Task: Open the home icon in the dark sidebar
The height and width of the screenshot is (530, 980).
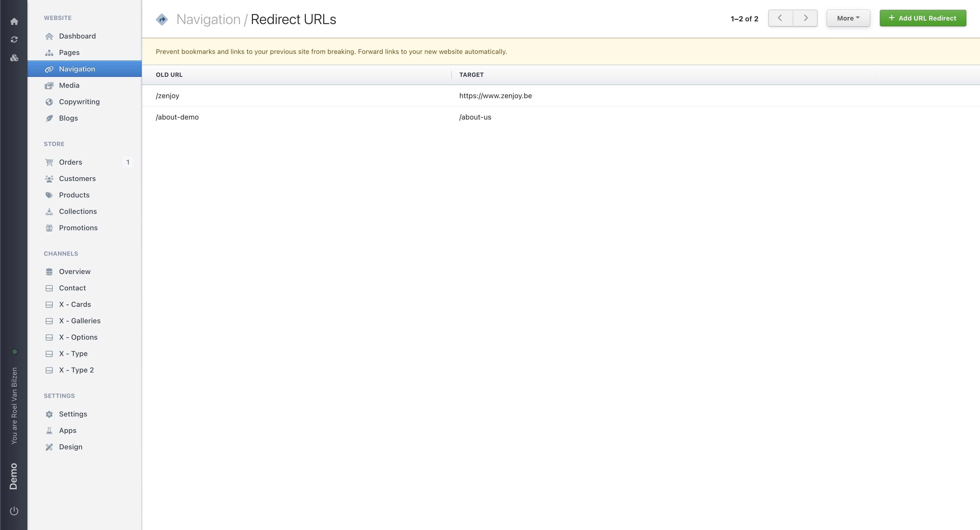Action: pos(14,22)
